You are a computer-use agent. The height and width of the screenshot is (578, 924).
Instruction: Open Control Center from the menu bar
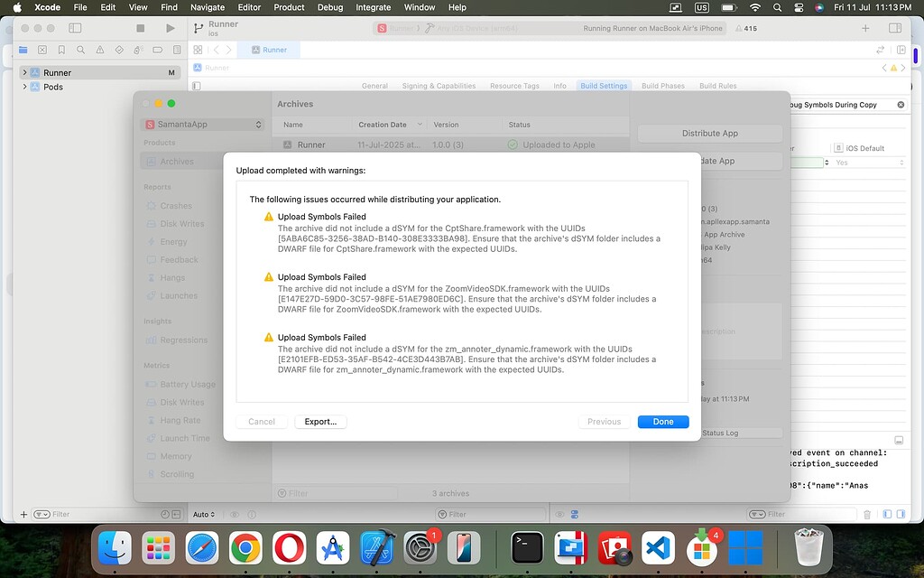click(x=799, y=7)
